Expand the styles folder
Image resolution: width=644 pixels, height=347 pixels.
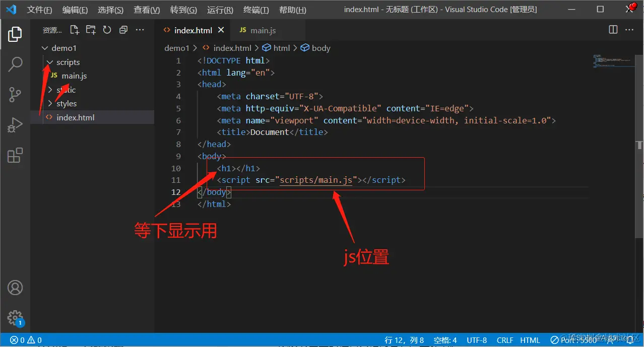click(50, 103)
